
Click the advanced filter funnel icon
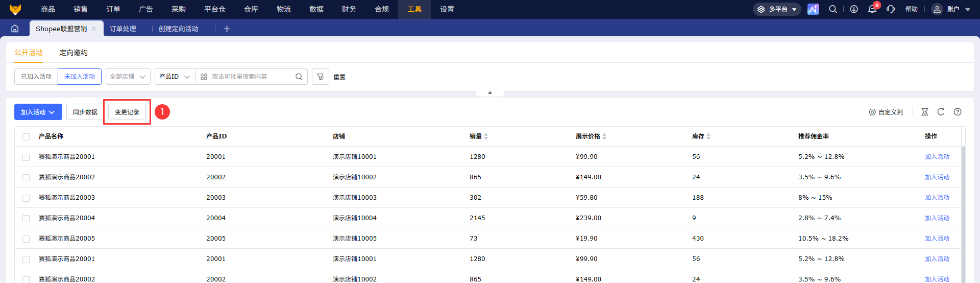[321, 77]
